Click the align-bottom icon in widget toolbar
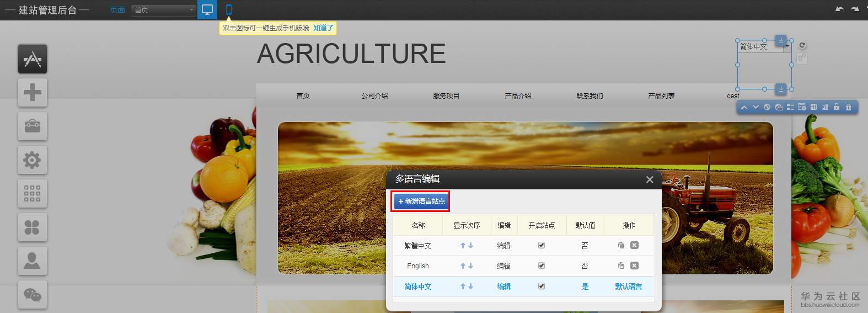Viewport: 868px width, 313px height. [825, 107]
